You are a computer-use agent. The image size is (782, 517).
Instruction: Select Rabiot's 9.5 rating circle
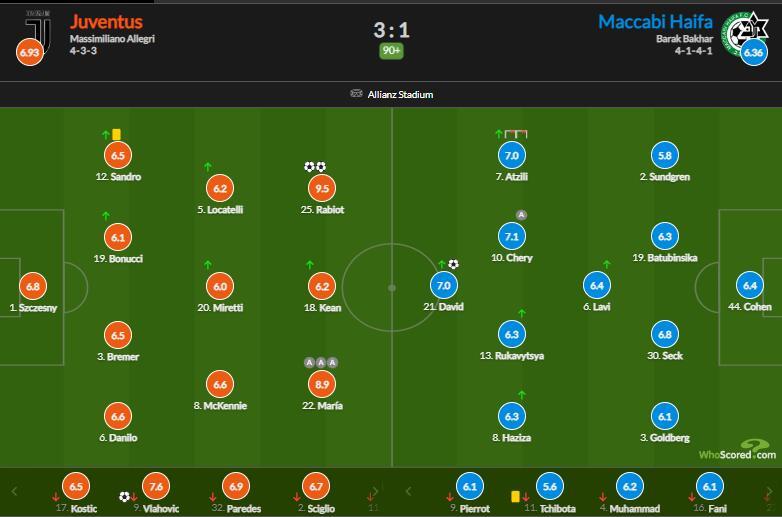(322, 187)
